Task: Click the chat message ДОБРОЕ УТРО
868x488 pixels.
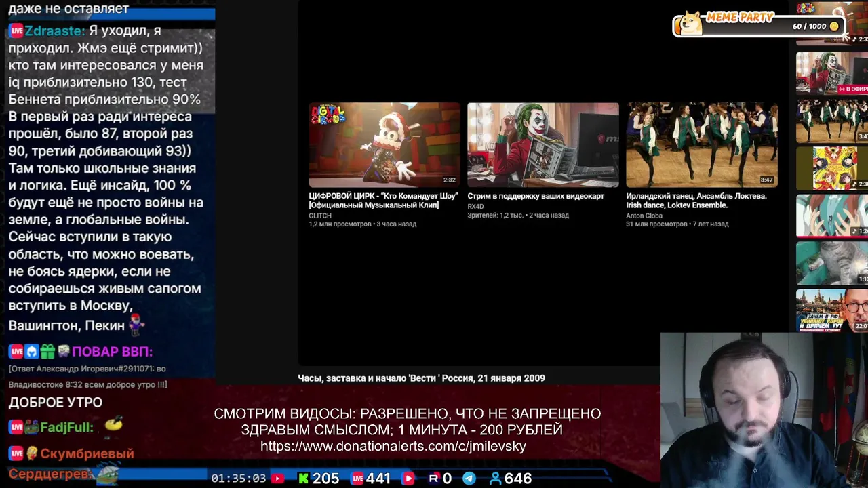Action: tap(56, 402)
